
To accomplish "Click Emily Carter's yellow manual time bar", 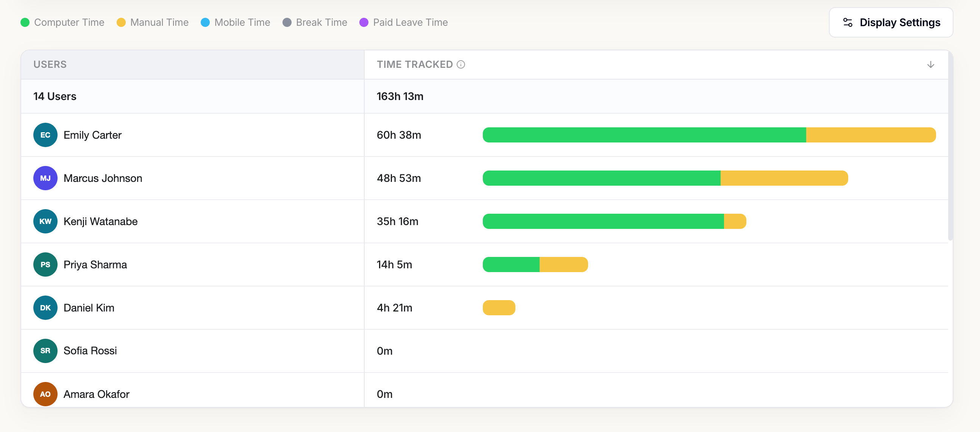I will 871,135.
